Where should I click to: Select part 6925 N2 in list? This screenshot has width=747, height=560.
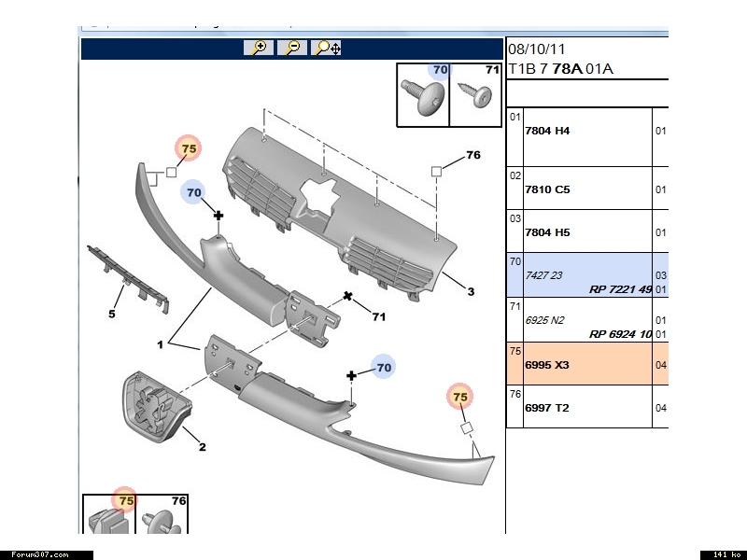coord(544,320)
